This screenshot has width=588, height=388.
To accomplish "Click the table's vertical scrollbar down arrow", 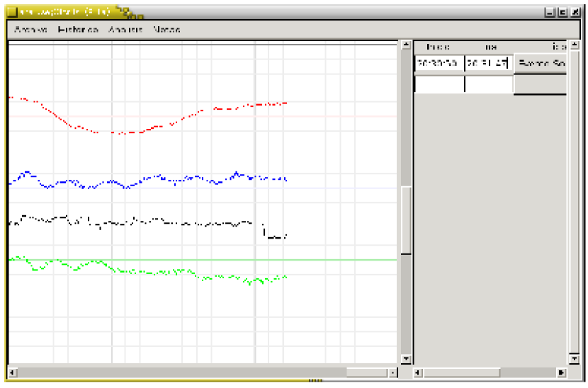I will click(x=573, y=359).
